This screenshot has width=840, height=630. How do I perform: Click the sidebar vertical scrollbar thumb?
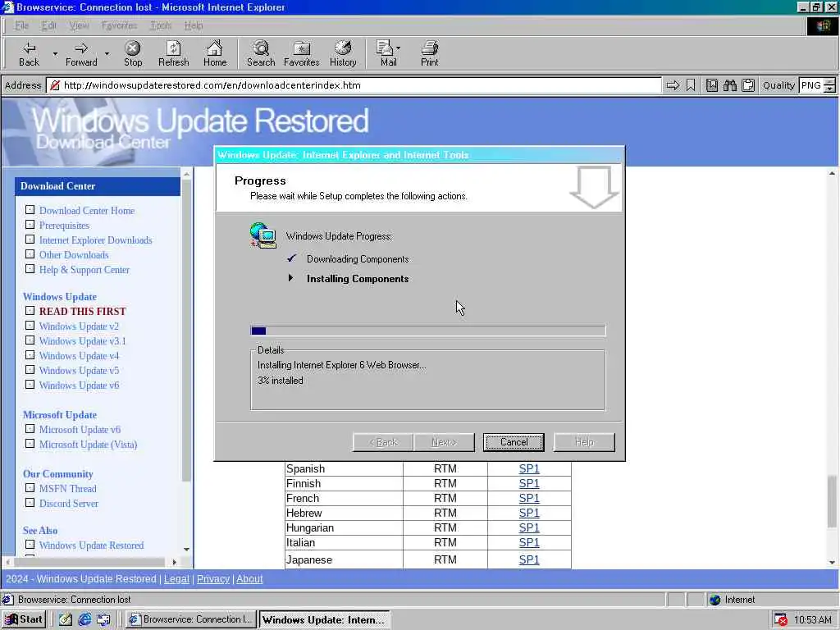click(x=186, y=330)
